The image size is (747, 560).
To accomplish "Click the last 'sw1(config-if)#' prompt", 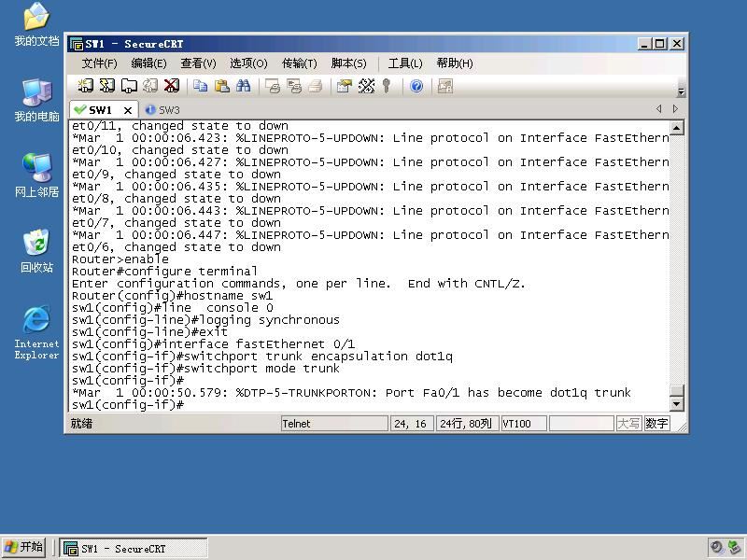I will click(128, 405).
